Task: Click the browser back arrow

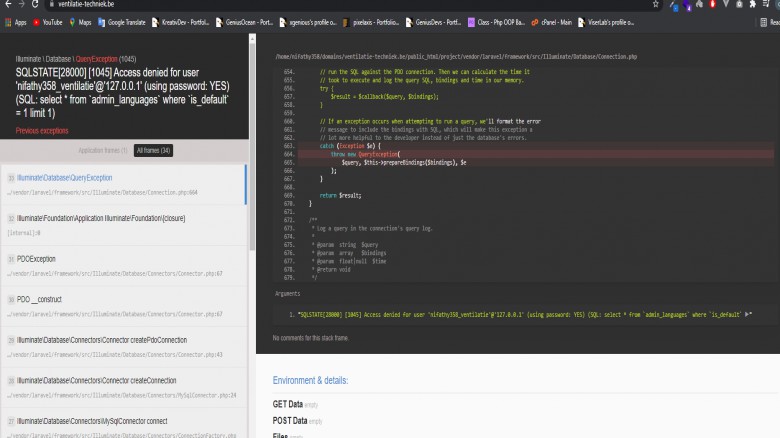Action: click(x=8, y=5)
